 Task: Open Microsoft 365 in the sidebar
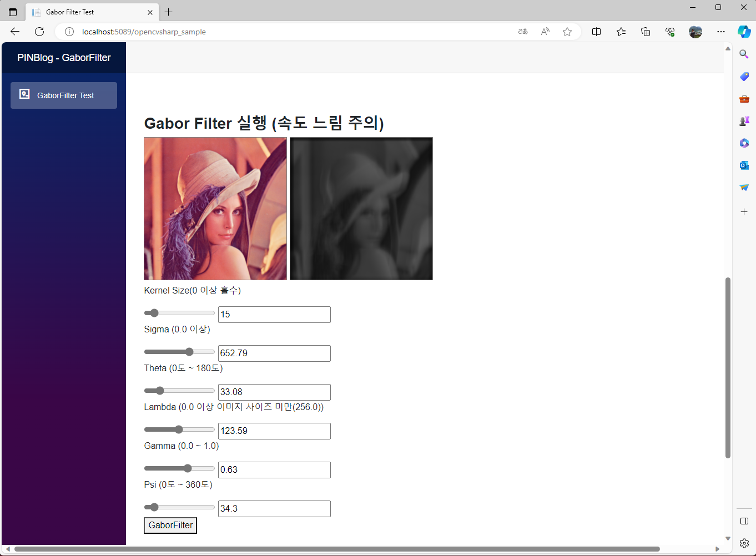coord(744,143)
